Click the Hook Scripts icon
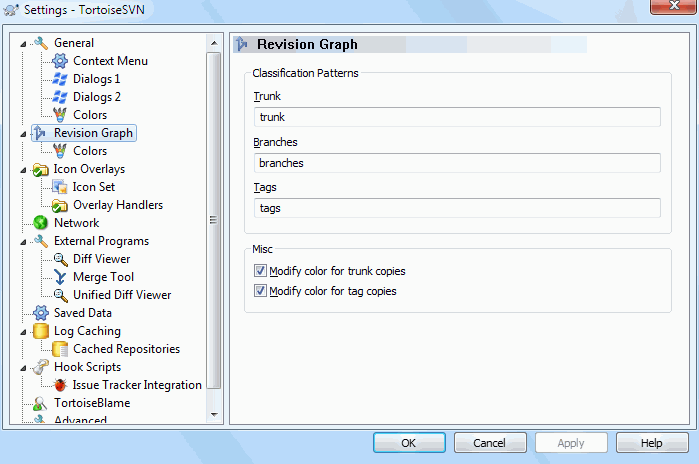 (x=41, y=367)
